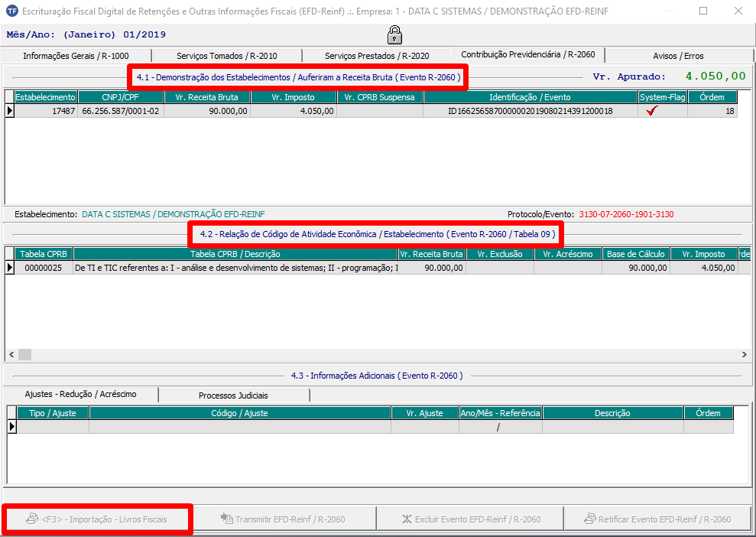Click Base de Cálculo column header
The width and height of the screenshot is (756, 537).
pos(636,254)
